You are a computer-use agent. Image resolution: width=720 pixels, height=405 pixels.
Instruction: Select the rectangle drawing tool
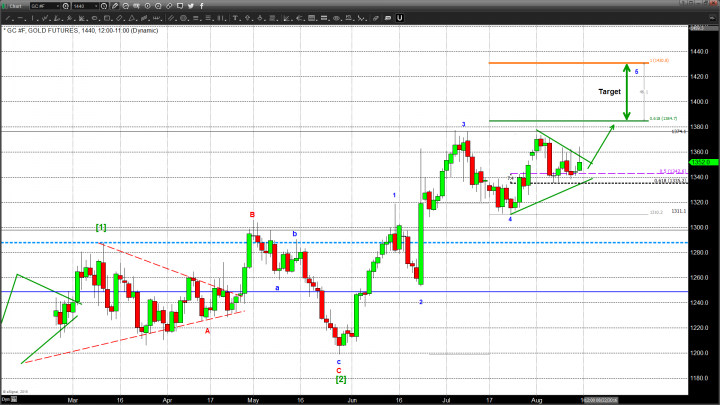tap(107, 18)
